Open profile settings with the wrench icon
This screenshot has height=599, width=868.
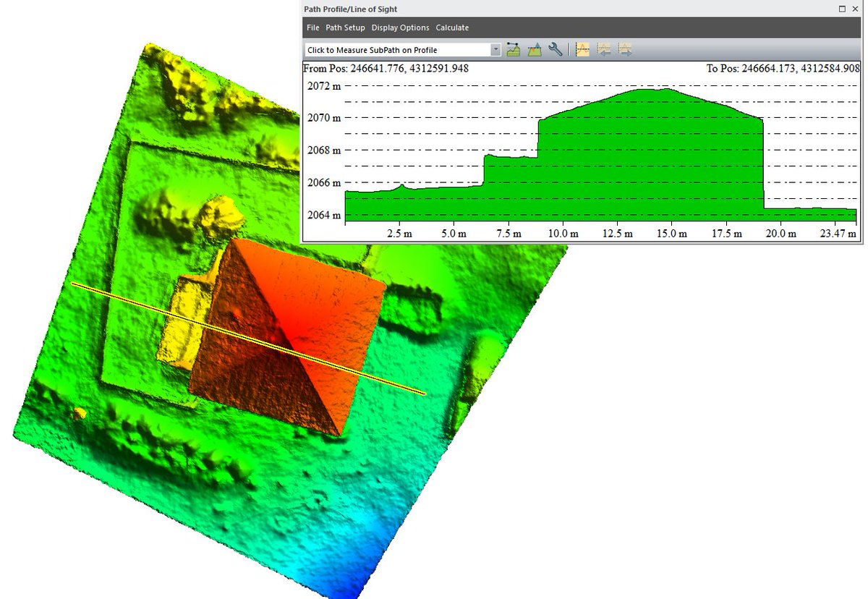(555, 48)
